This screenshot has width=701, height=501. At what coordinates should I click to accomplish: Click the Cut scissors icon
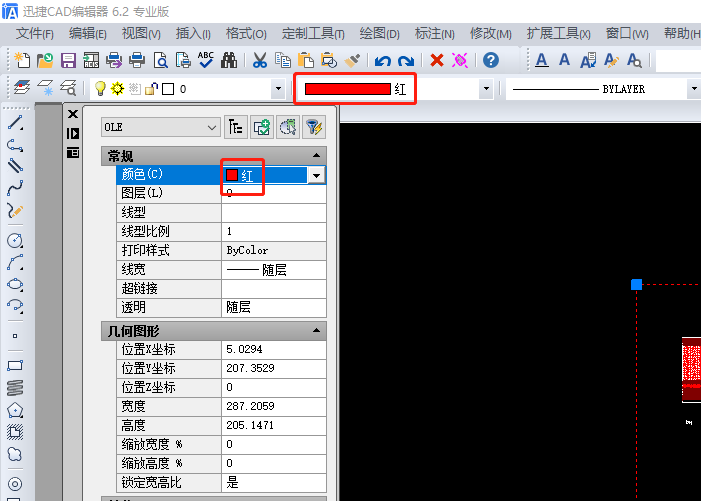(x=259, y=61)
